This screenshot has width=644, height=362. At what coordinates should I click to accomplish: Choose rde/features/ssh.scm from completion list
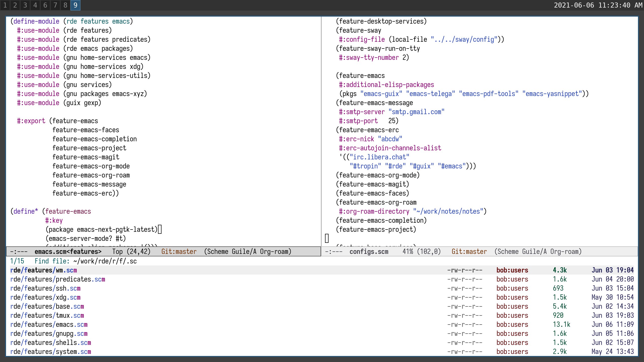point(45,288)
